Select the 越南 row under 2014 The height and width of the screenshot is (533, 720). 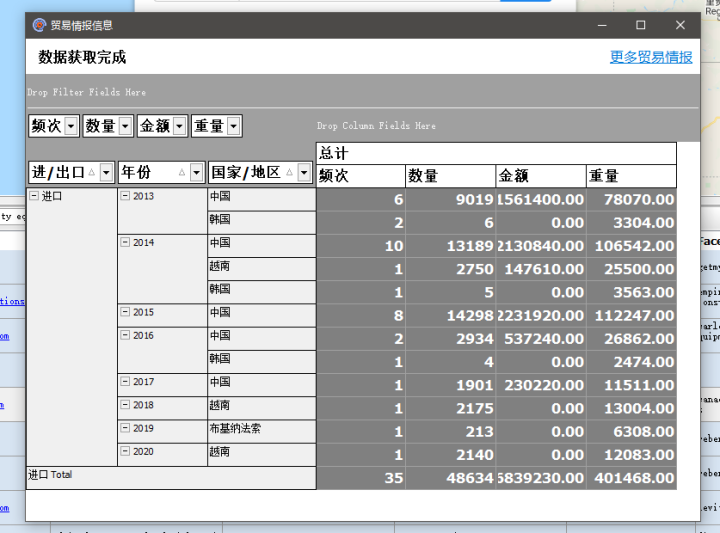coord(262,269)
